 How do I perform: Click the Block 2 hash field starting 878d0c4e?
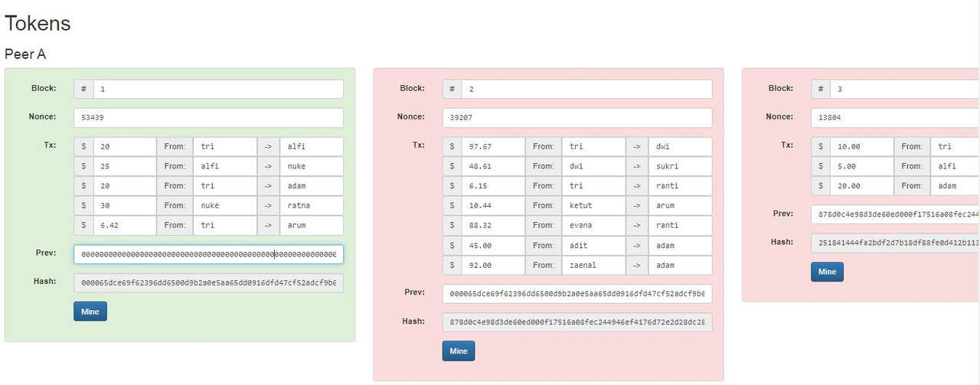coord(577,322)
